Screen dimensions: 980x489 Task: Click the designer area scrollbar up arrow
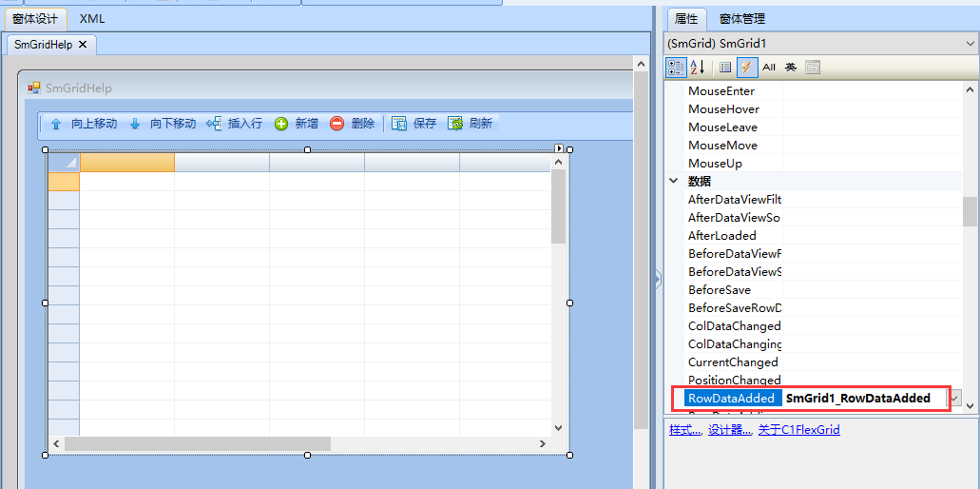[x=641, y=64]
